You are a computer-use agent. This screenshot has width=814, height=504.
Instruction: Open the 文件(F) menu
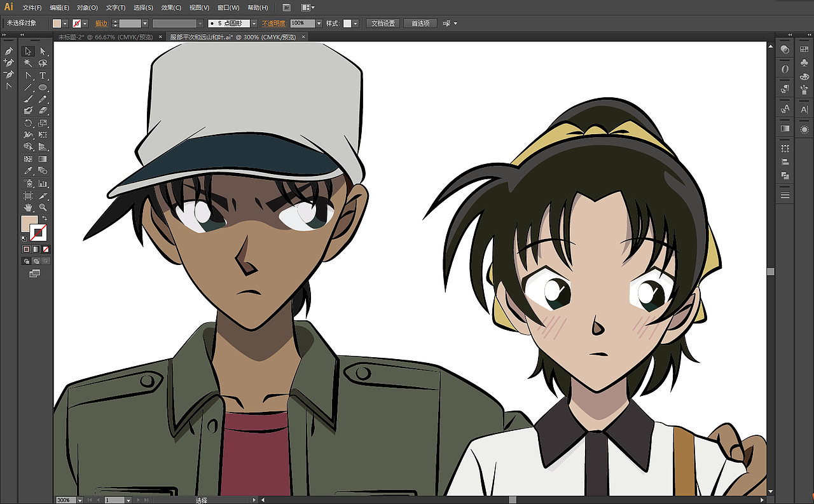(32, 8)
